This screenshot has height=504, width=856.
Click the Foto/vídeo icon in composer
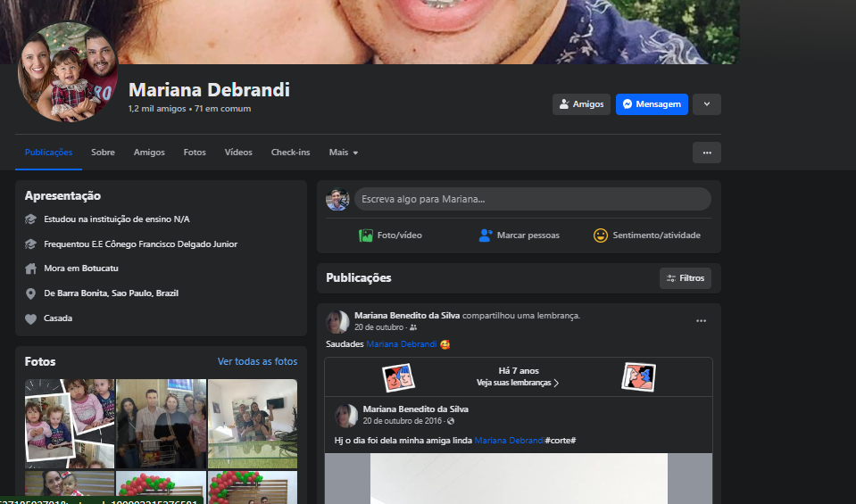(366, 235)
